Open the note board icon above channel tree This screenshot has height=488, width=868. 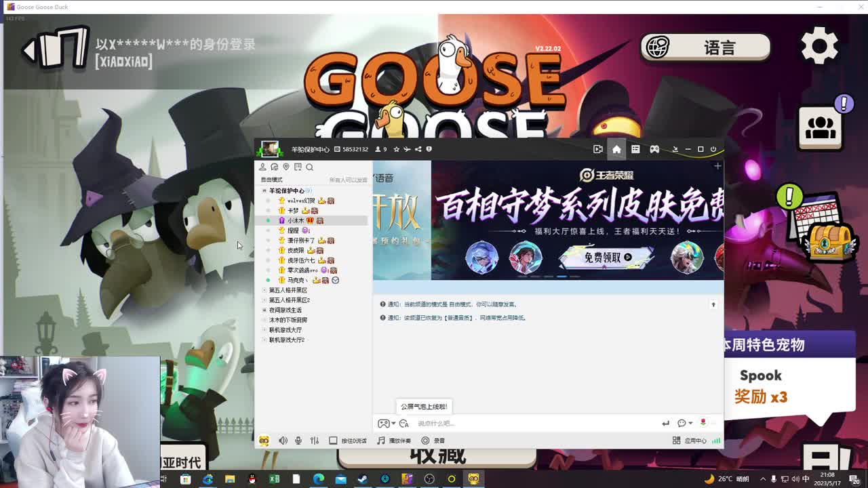[298, 167]
